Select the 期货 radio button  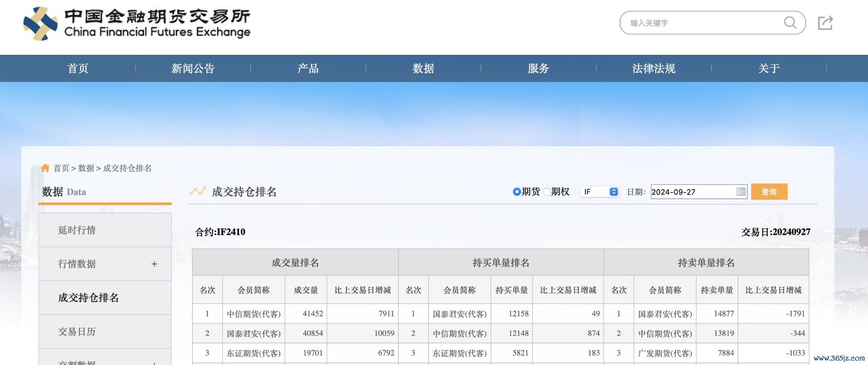(x=516, y=191)
